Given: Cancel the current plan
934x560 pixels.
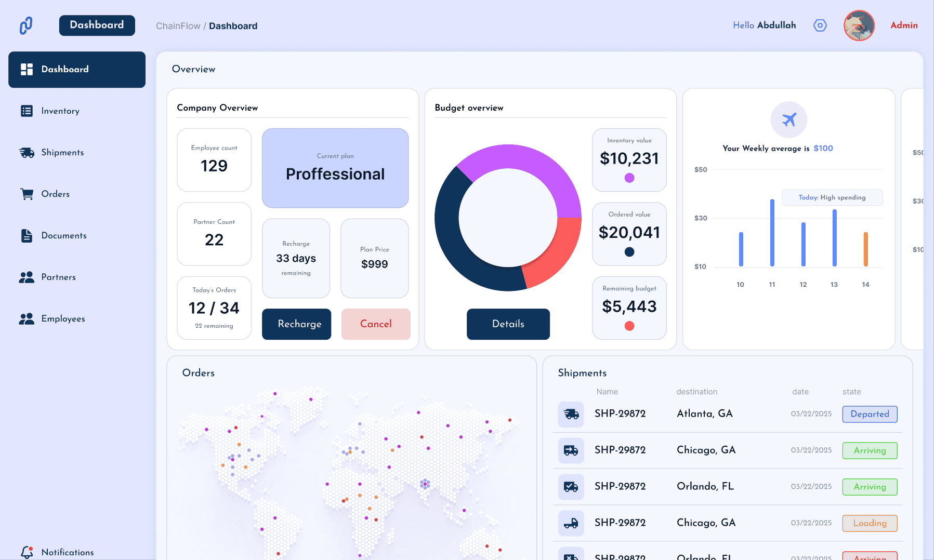Looking at the screenshot, I should tap(375, 324).
